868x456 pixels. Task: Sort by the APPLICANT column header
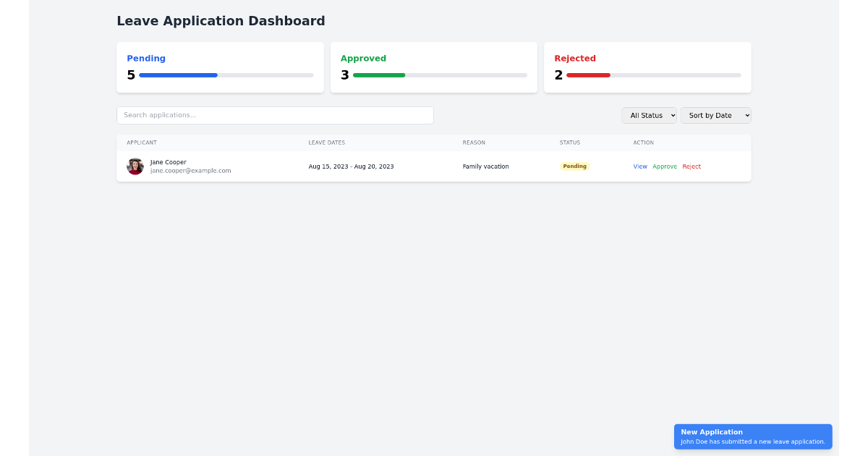pos(141,143)
